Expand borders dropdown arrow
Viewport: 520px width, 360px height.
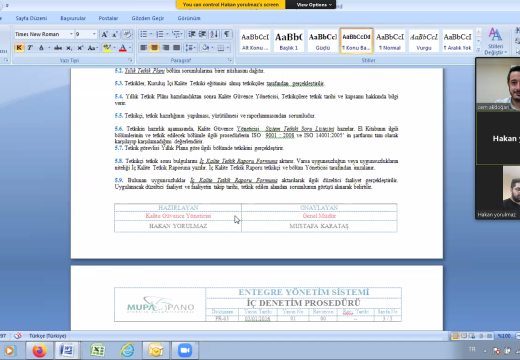tap(228, 48)
